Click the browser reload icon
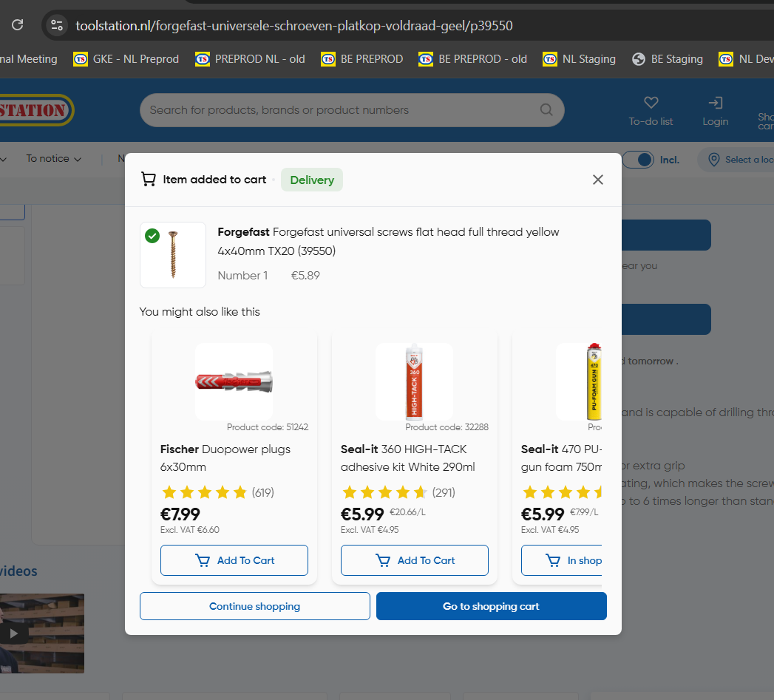 17,25
